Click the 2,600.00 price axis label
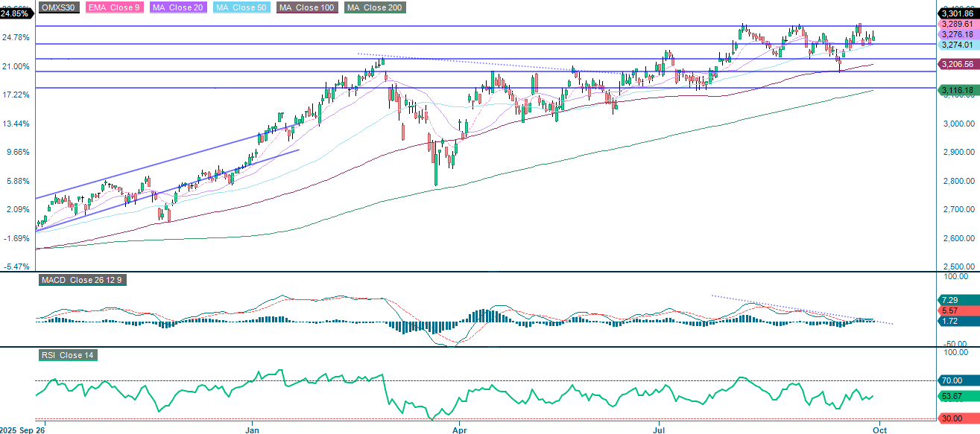This screenshot has height=434, width=980. [x=959, y=238]
